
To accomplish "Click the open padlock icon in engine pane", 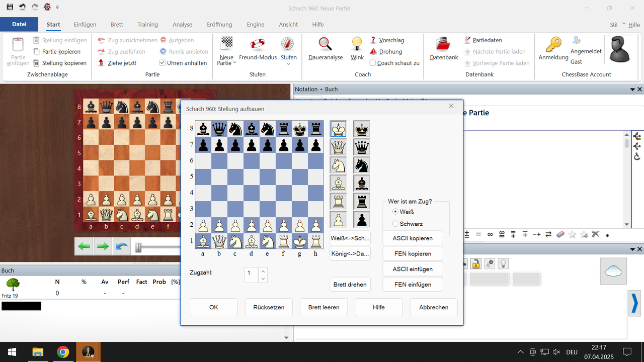I will point(475,263).
